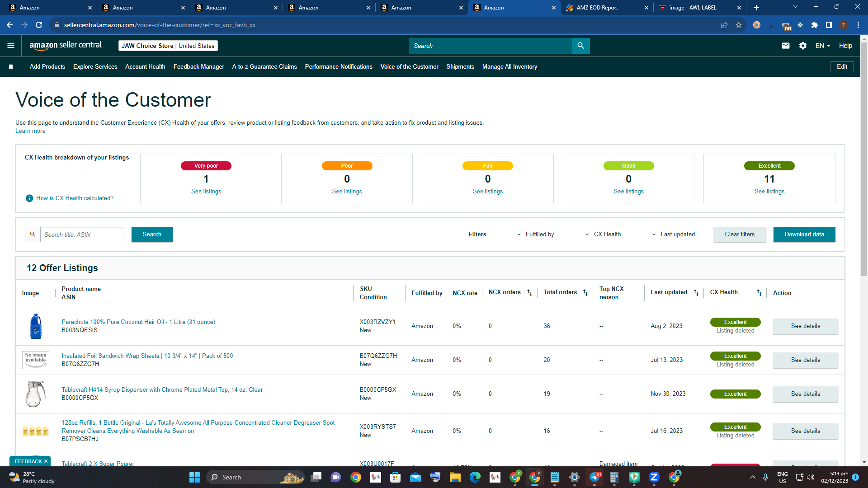Click the teal Search button
Image resolution: width=868 pixels, height=488 pixels.
coord(152,235)
